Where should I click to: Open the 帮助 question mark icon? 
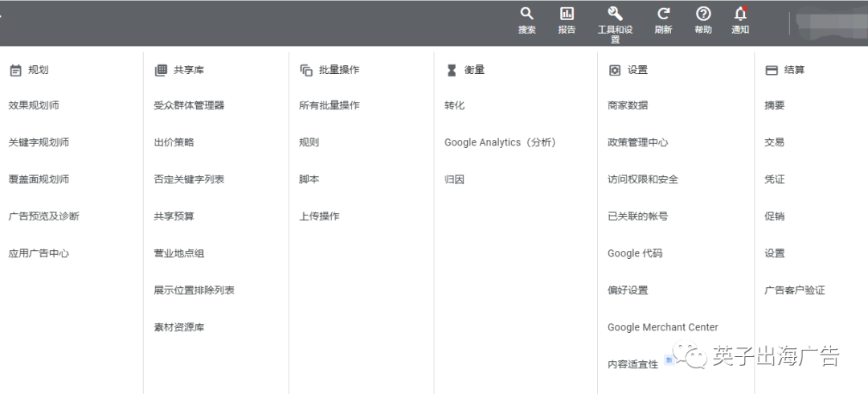[x=703, y=14]
